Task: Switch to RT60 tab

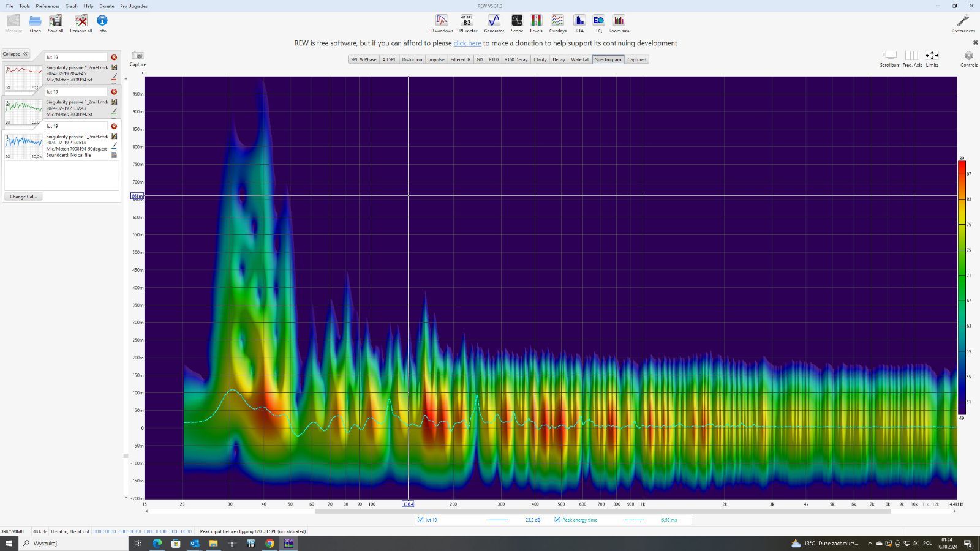Action: (494, 59)
